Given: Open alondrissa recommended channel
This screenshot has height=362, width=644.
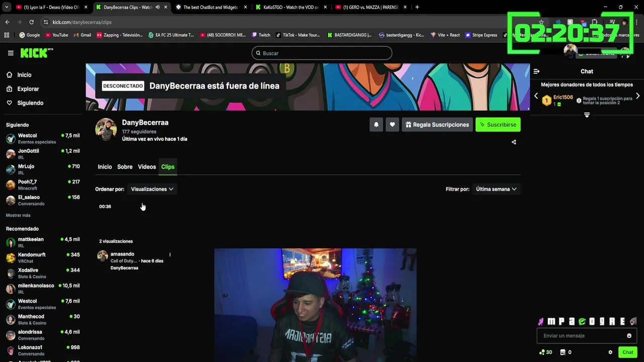Looking at the screenshot, I should point(43,335).
